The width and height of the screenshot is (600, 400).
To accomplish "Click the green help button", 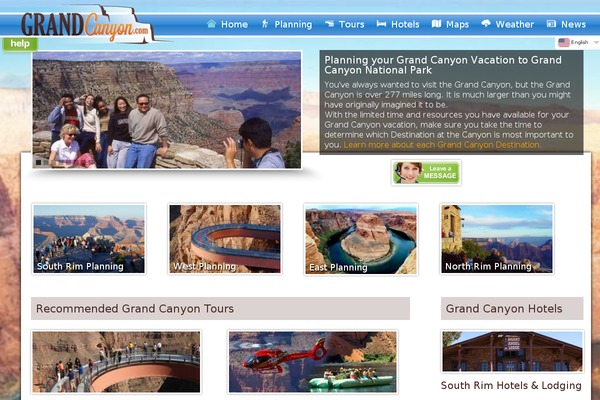I will click(20, 44).
